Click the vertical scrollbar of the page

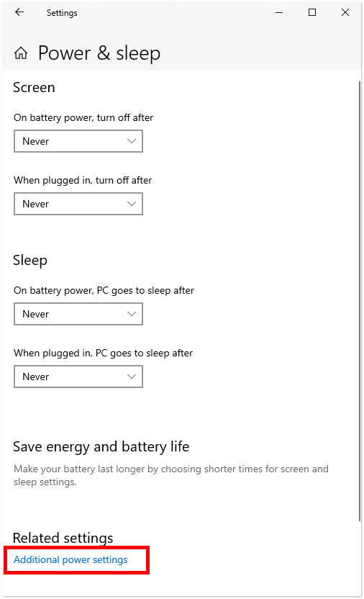pyautogui.click(x=360, y=301)
